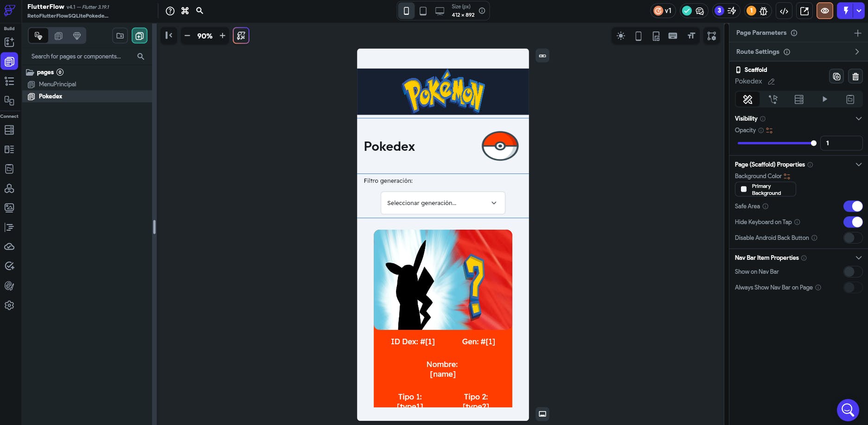Open the Primary Background color dropdown
Screen dimensions: 868x425
coord(765,189)
